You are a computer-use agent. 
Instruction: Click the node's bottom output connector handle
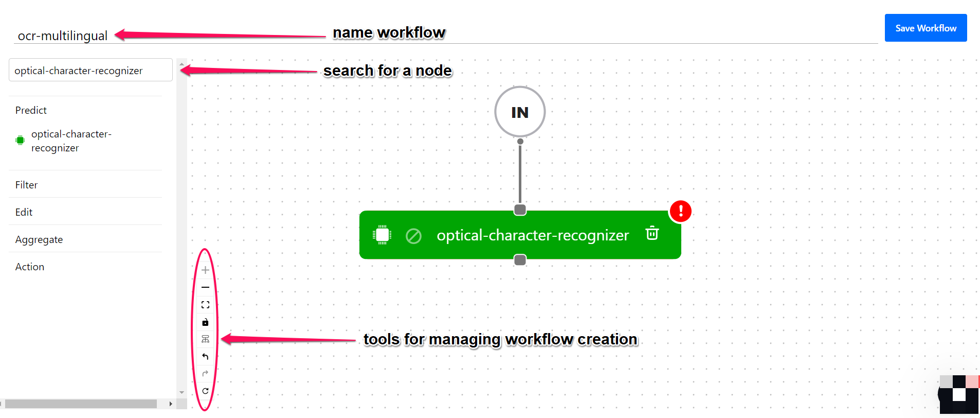pyautogui.click(x=520, y=260)
